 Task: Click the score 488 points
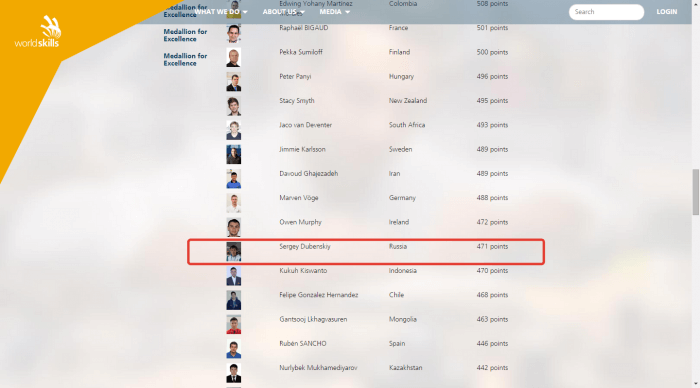pos(492,198)
